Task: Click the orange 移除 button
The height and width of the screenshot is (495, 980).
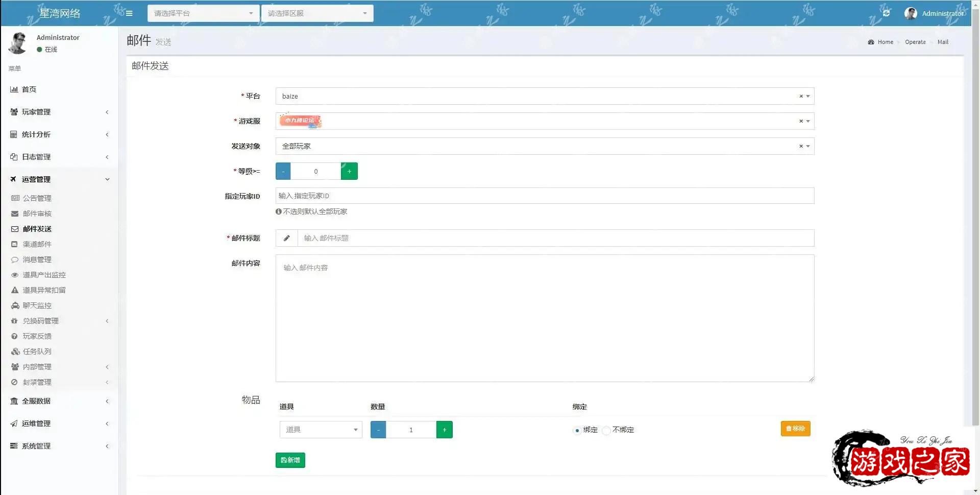Action: 795,429
